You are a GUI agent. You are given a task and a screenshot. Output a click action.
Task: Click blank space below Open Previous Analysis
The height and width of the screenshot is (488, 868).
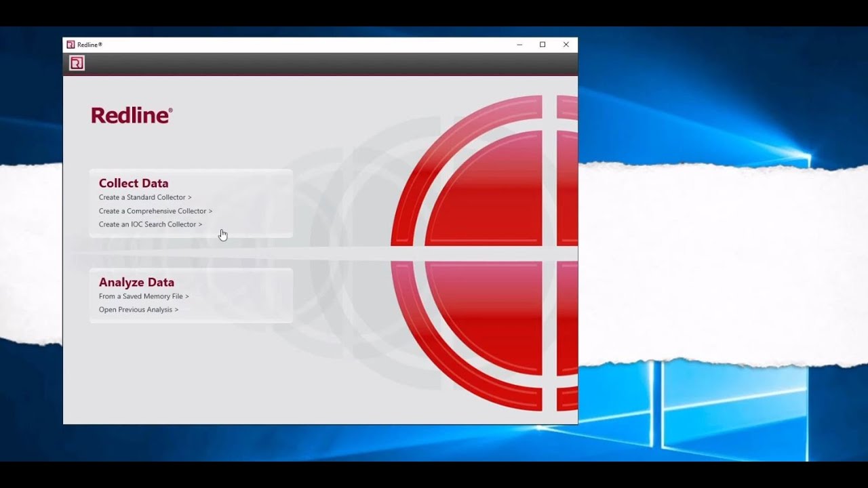(190, 366)
